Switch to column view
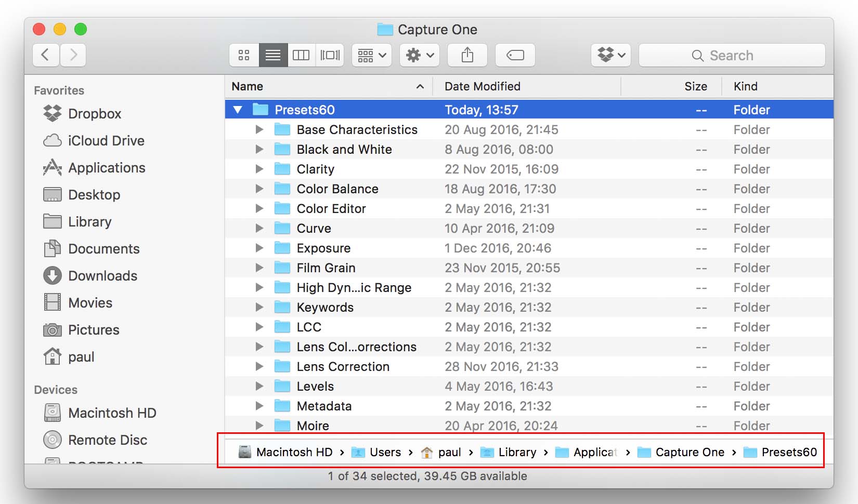 point(301,55)
